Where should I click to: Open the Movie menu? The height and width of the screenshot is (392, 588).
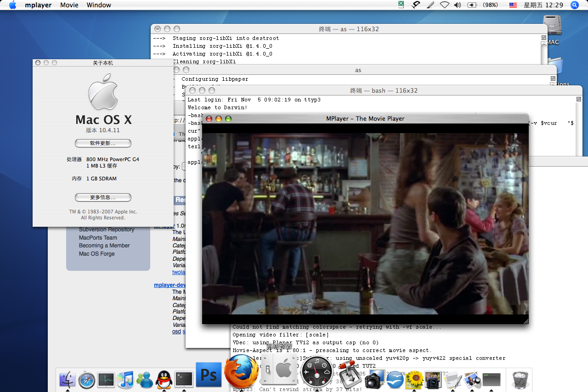click(x=69, y=5)
